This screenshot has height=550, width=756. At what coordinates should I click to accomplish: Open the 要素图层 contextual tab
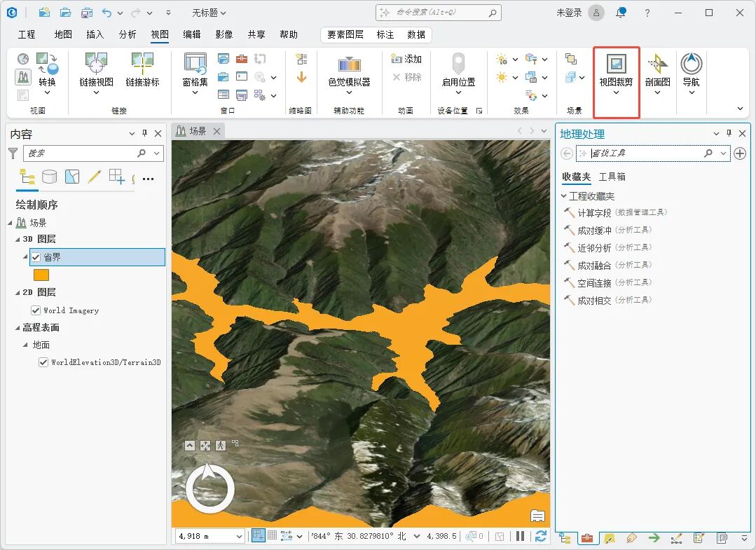coord(345,34)
